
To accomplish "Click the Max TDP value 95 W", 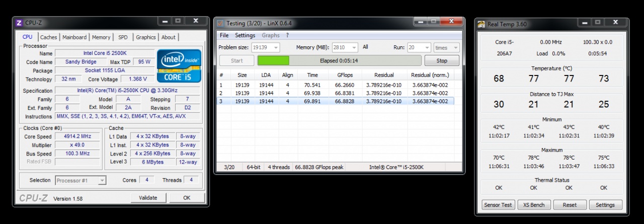I will [x=144, y=62].
